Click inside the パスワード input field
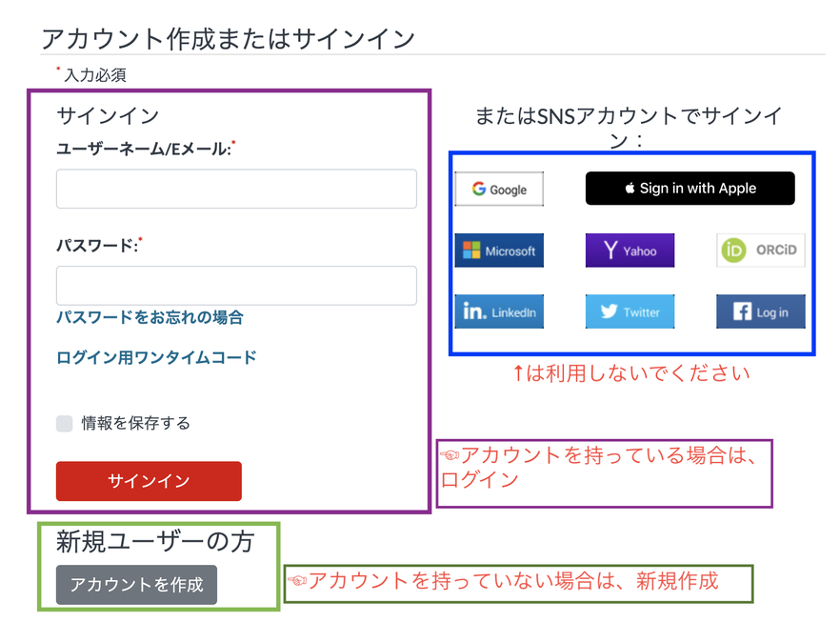Viewport: 840px width, 622px height. click(x=235, y=286)
